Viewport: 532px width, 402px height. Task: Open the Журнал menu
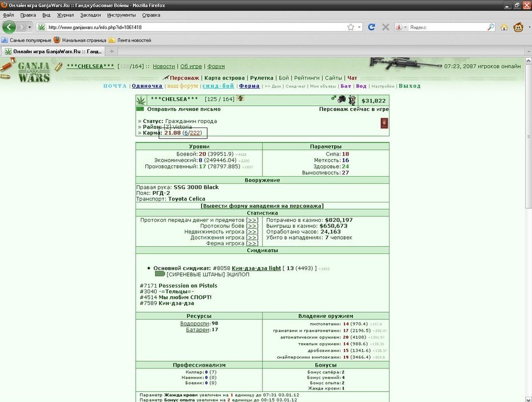[65, 15]
